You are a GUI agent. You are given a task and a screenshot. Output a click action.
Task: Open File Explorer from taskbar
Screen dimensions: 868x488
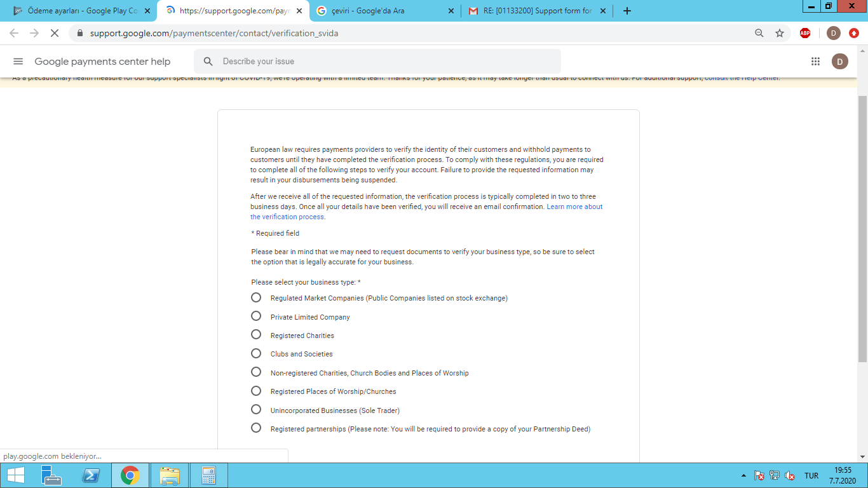(x=170, y=475)
